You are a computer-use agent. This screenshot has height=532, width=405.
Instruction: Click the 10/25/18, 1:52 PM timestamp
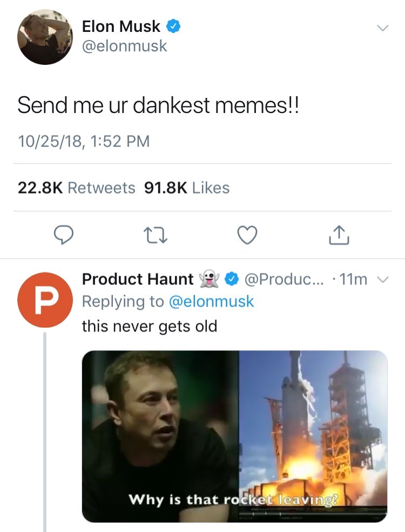(83, 142)
